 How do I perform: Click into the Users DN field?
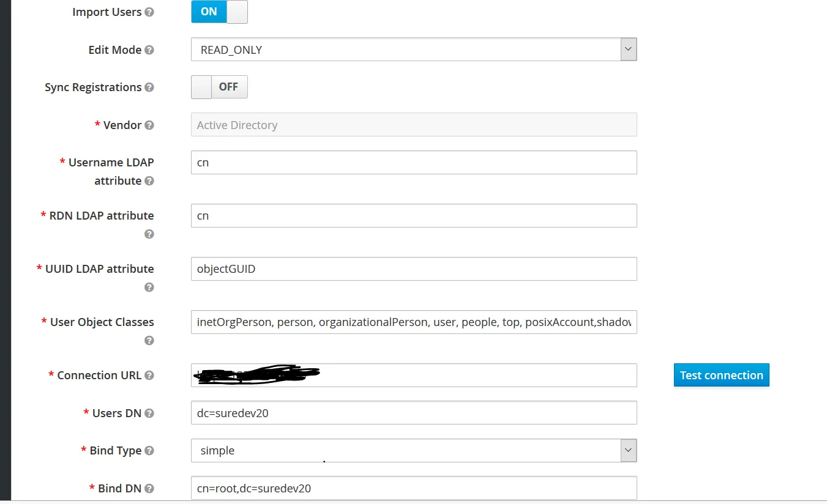(x=414, y=413)
